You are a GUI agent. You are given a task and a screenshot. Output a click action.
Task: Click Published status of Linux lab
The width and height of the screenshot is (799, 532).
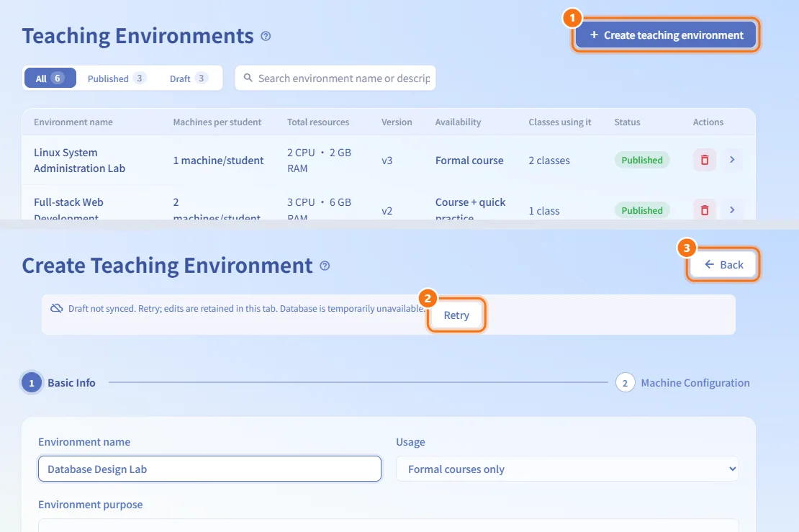click(x=642, y=160)
